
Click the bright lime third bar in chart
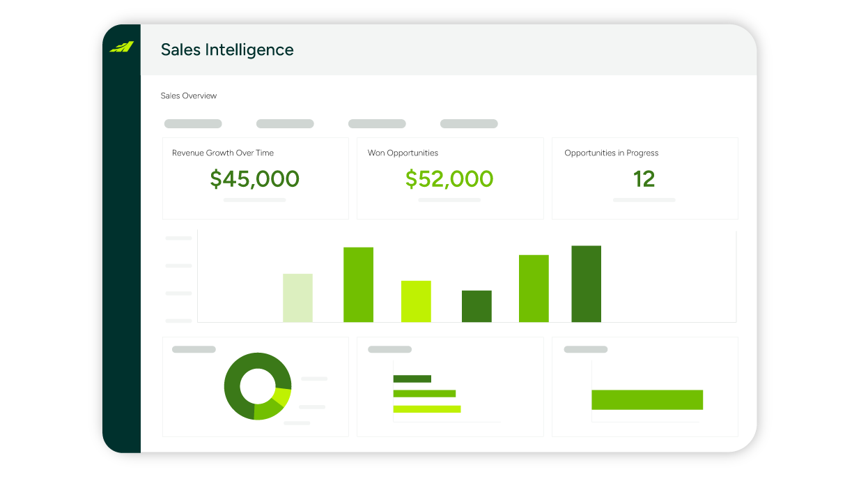416,301
